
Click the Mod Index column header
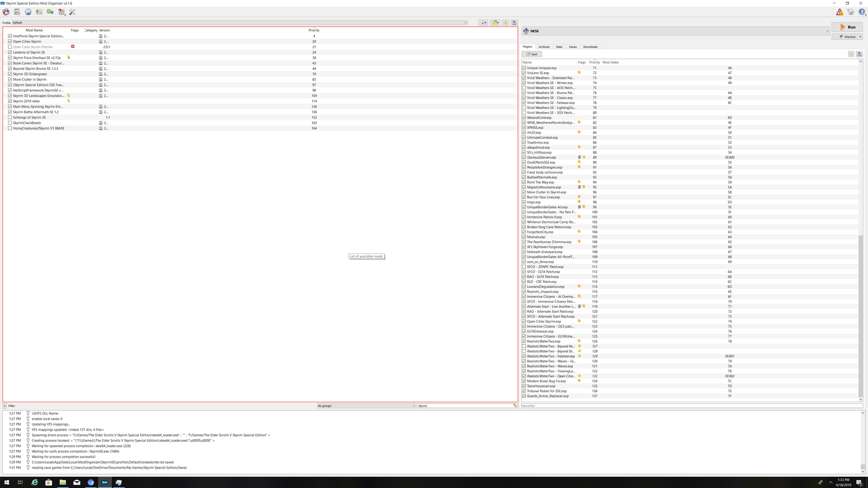611,62
